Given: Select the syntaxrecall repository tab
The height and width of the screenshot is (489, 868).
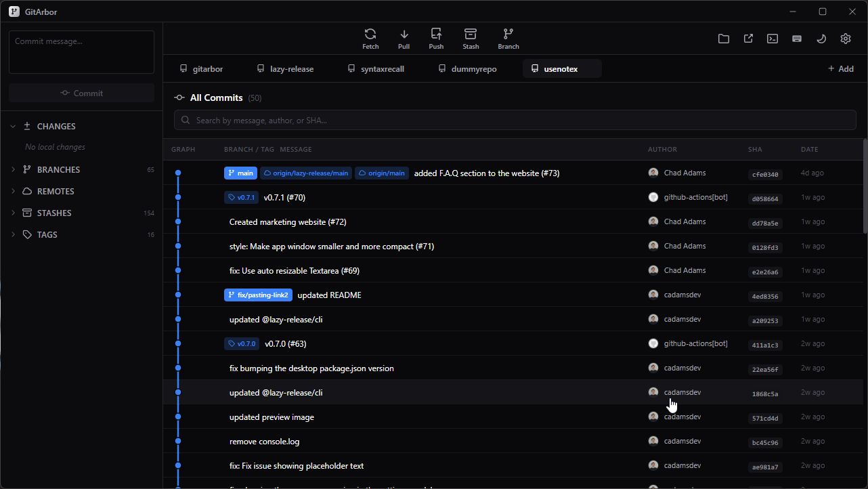Looking at the screenshot, I should [376, 68].
